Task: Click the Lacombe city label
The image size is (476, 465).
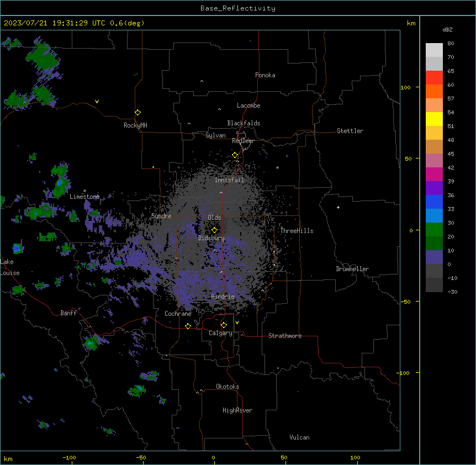Action: point(248,105)
